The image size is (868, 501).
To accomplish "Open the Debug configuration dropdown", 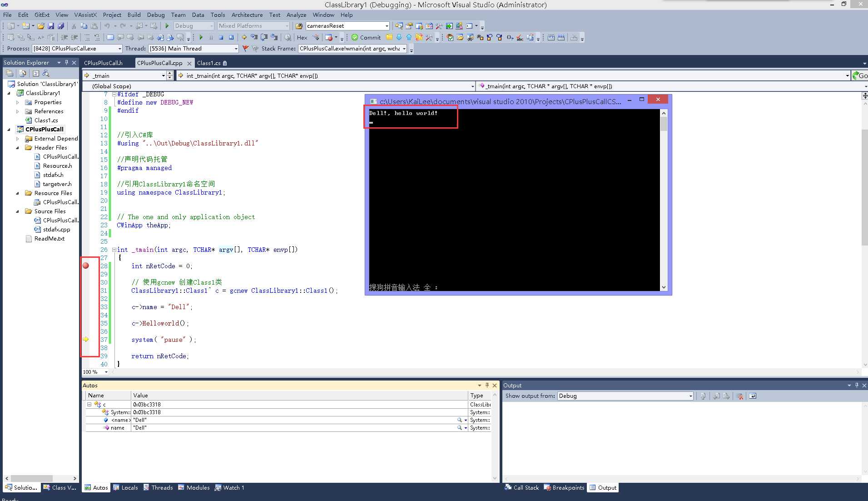I will tap(193, 26).
